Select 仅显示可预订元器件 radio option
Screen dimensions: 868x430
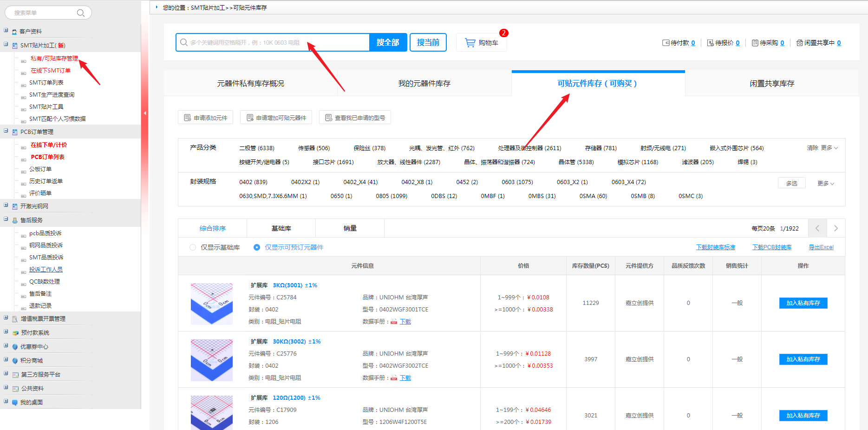click(x=257, y=247)
